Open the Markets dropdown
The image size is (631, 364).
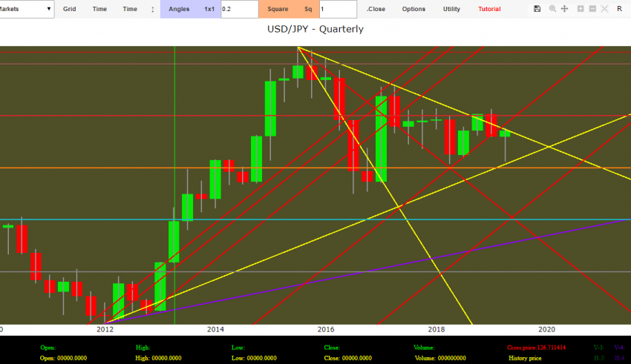click(27, 9)
